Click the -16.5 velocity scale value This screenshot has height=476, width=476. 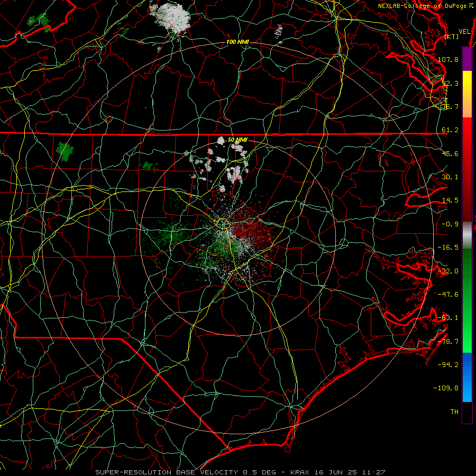pyautogui.click(x=448, y=248)
